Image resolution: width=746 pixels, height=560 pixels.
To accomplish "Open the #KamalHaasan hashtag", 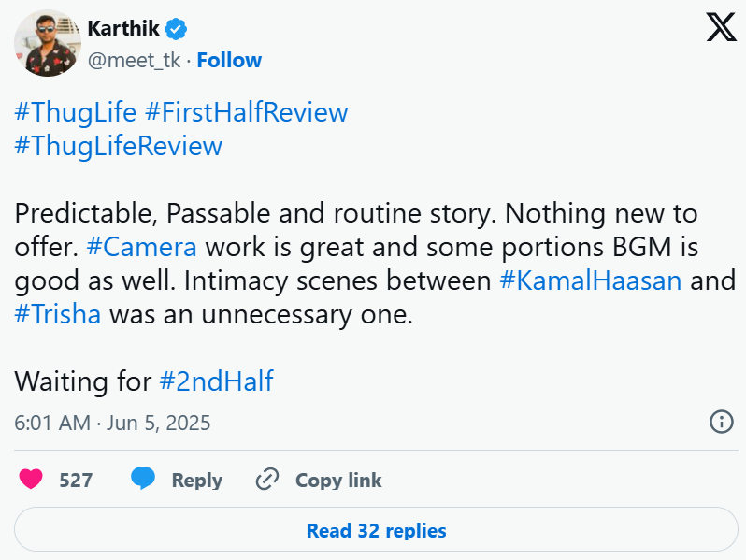I will (x=591, y=280).
